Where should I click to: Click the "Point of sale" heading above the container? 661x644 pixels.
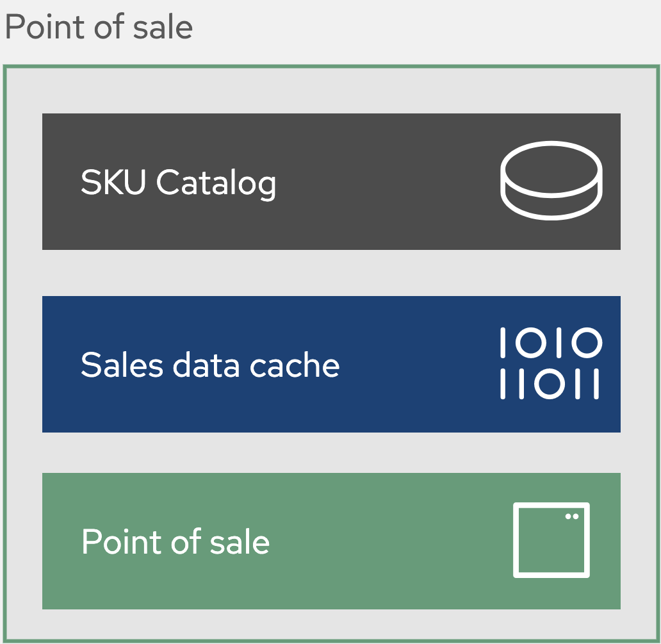[x=99, y=28]
